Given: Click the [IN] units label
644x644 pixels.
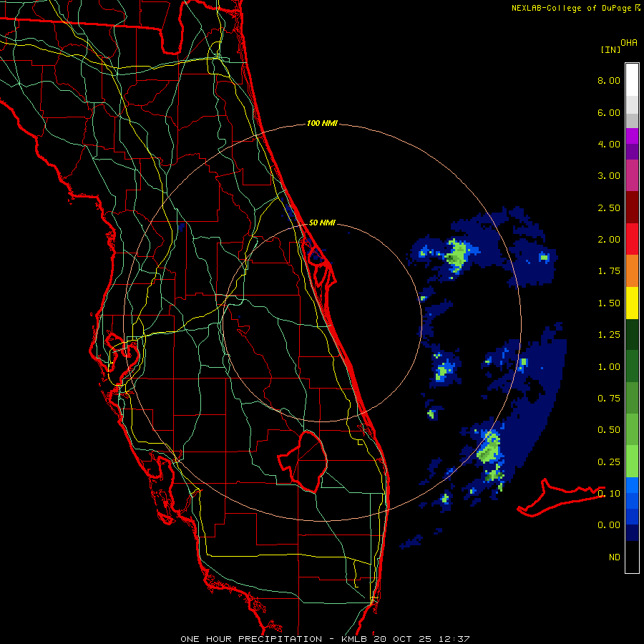Looking at the screenshot, I should (610, 49).
